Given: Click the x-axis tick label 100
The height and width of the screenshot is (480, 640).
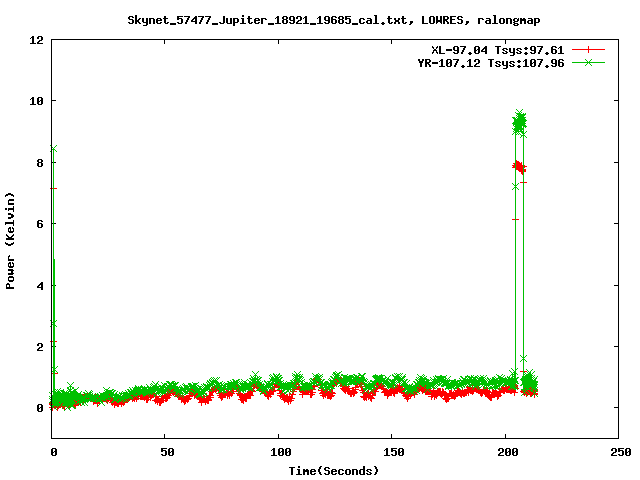Looking at the screenshot, I should (281, 452).
